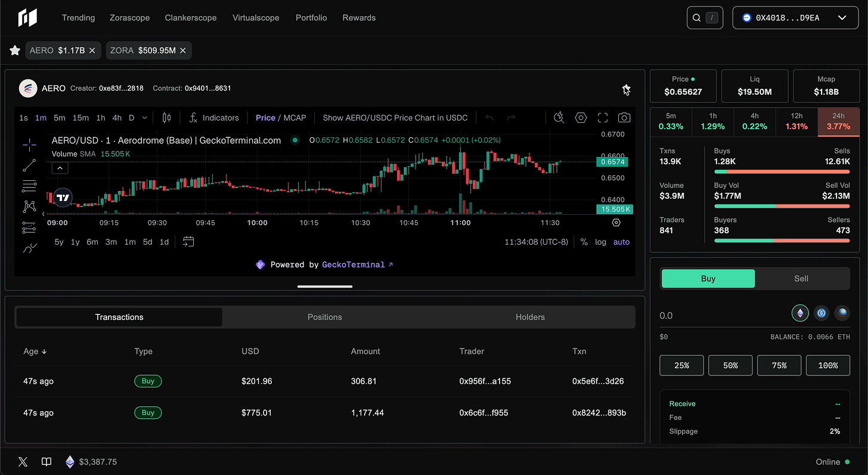The image size is (868, 475).
Task: Open the X (Twitter) link in footer
Action: [x=23, y=462]
